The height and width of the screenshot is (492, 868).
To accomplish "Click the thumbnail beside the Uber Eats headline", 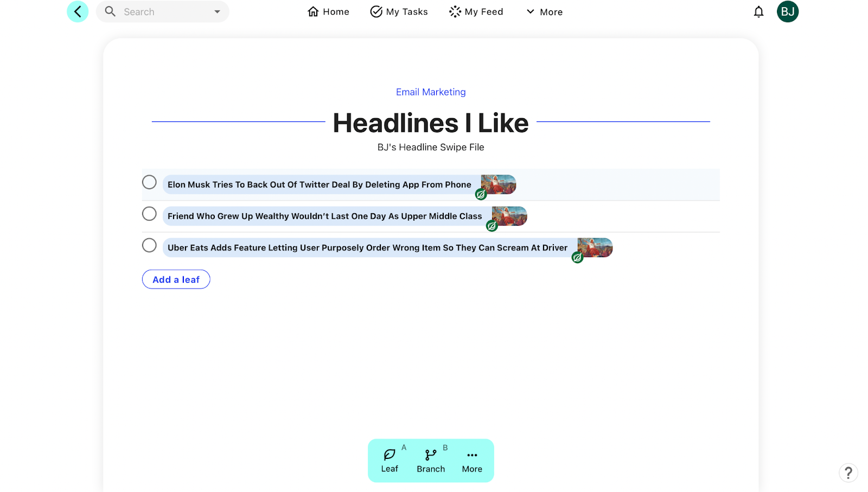I will click(595, 247).
